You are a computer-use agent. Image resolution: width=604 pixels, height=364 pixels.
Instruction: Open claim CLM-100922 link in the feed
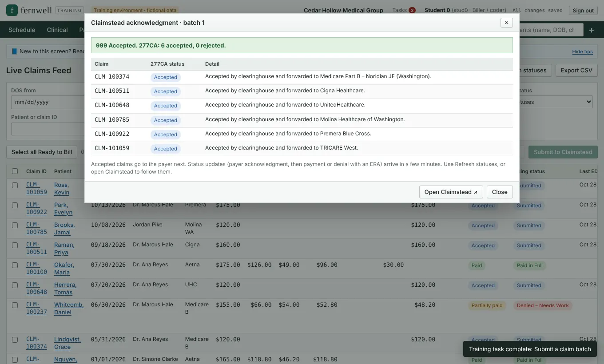click(x=36, y=209)
